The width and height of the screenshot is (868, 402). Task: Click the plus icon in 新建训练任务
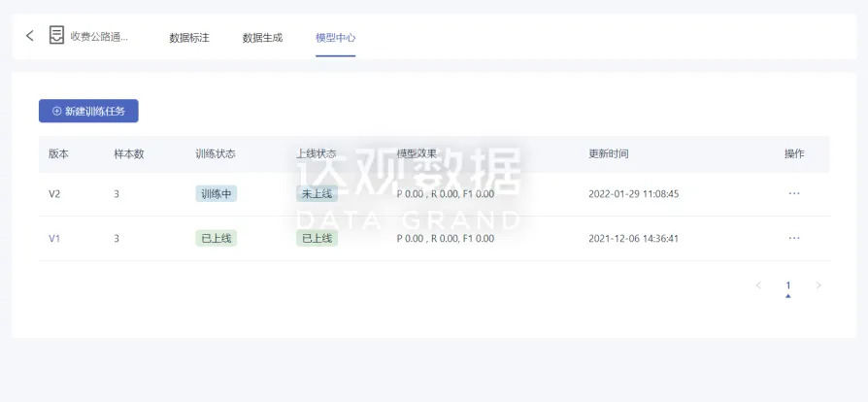pos(56,112)
